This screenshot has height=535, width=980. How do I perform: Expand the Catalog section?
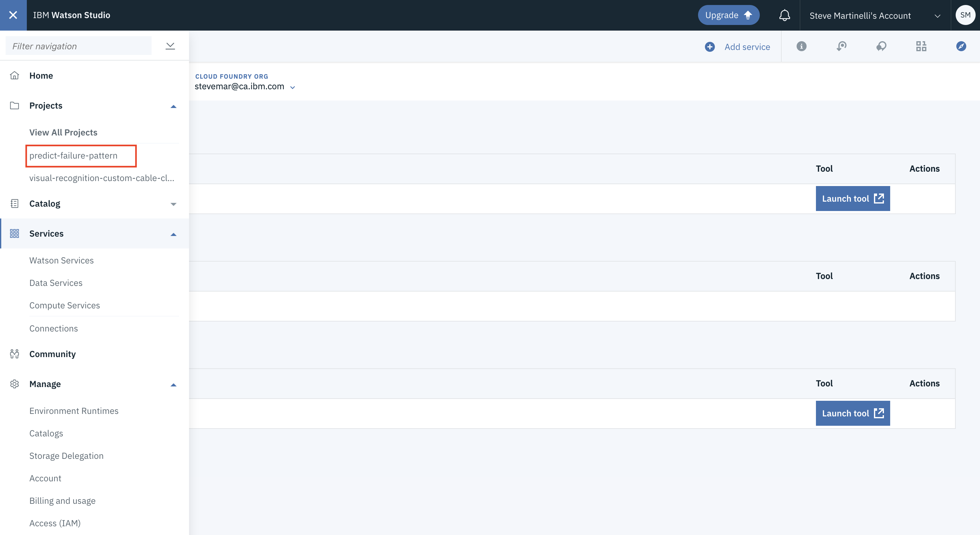(173, 204)
